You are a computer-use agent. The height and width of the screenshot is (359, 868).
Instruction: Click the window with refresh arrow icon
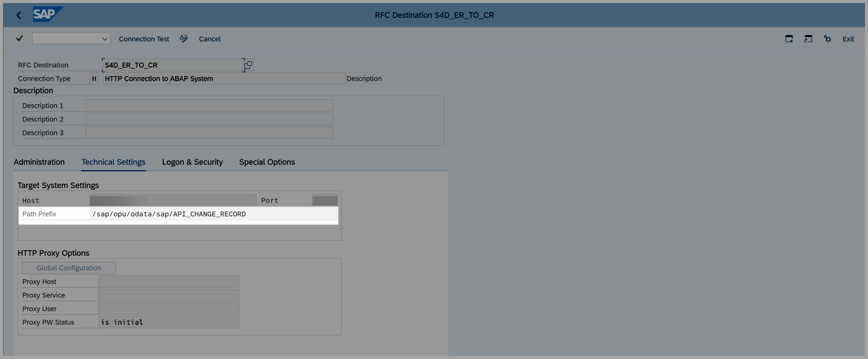[808, 39]
